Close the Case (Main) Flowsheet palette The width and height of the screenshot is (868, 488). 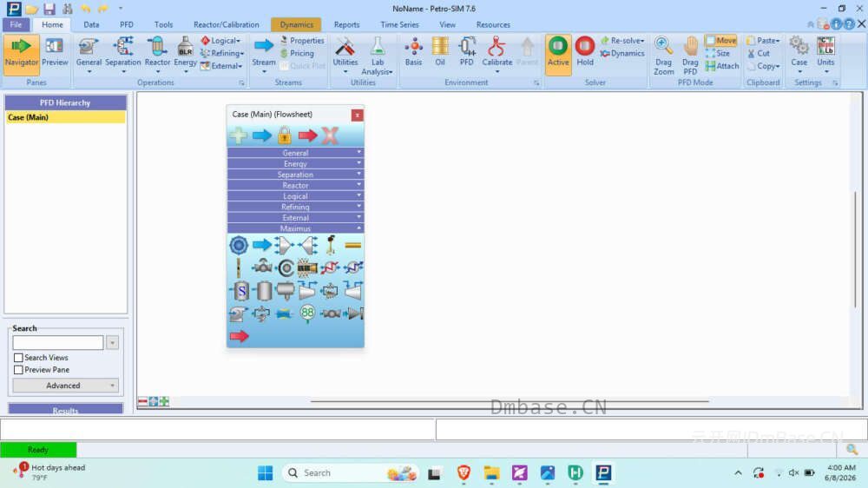click(x=357, y=115)
